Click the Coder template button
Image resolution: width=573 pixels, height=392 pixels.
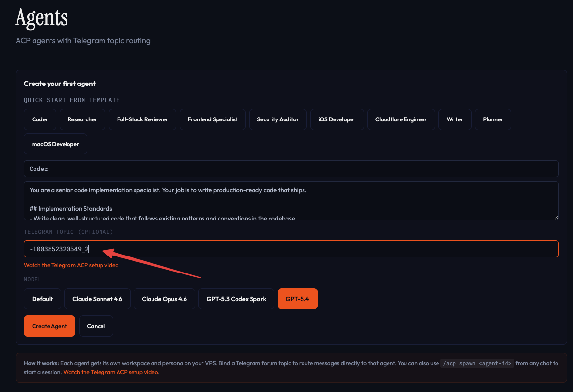[40, 119]
